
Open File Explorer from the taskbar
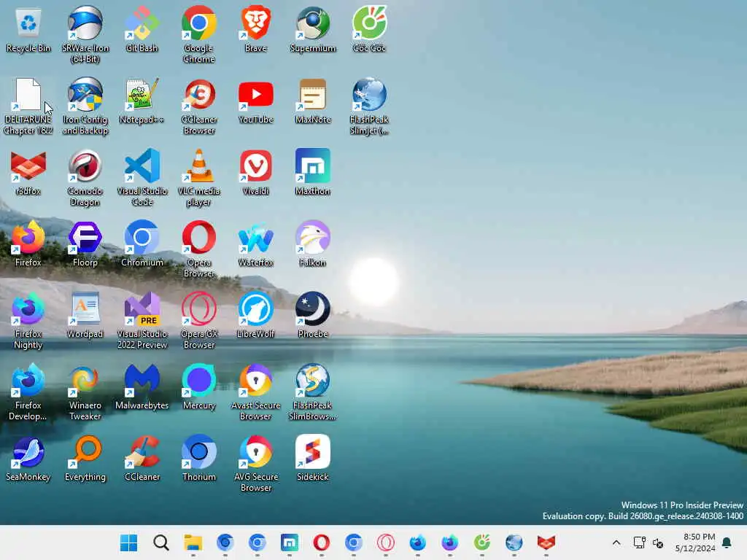point(193,542)
